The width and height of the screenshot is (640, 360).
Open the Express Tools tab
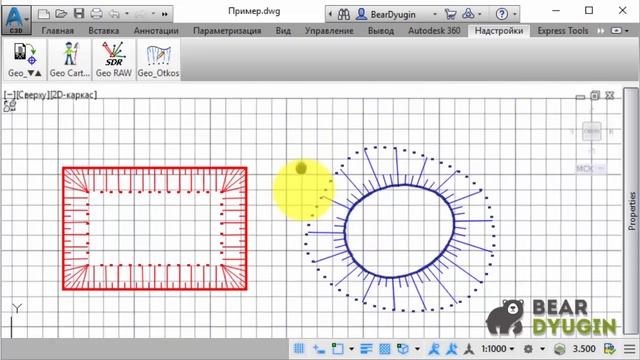pos(562,31)
